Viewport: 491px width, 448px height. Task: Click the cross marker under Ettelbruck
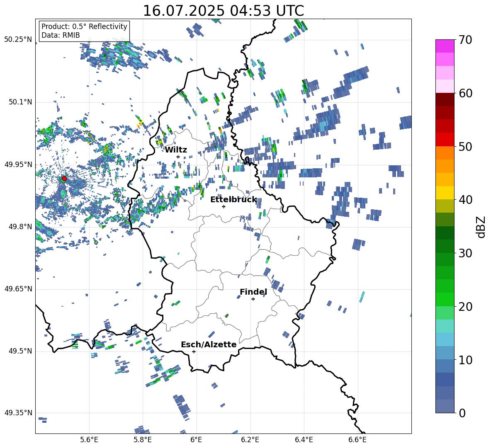[x=224, y=206]
